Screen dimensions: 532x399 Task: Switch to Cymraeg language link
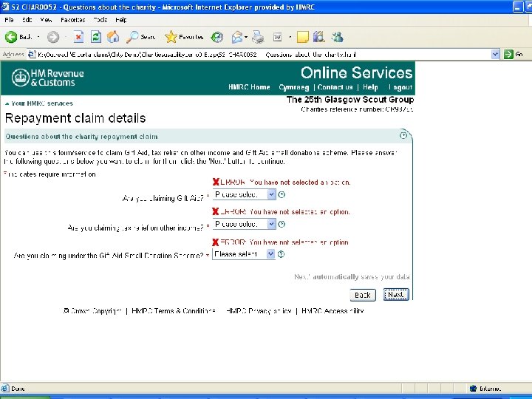pos(294,87)
